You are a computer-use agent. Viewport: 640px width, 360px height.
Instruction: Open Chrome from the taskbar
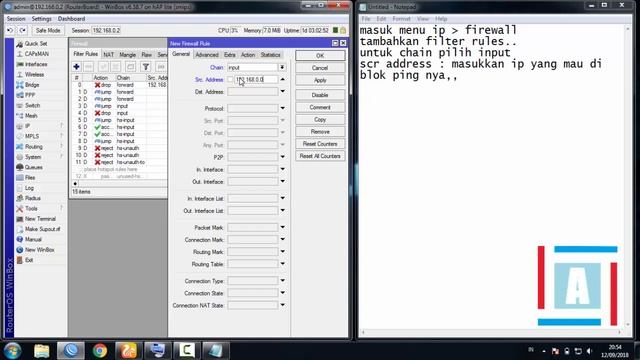(100, 351)
